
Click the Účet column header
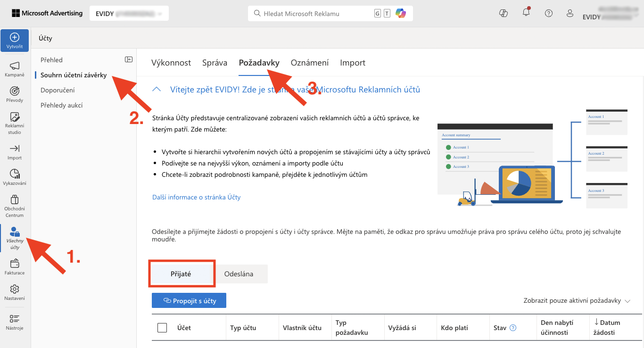[x=184, y=328]
